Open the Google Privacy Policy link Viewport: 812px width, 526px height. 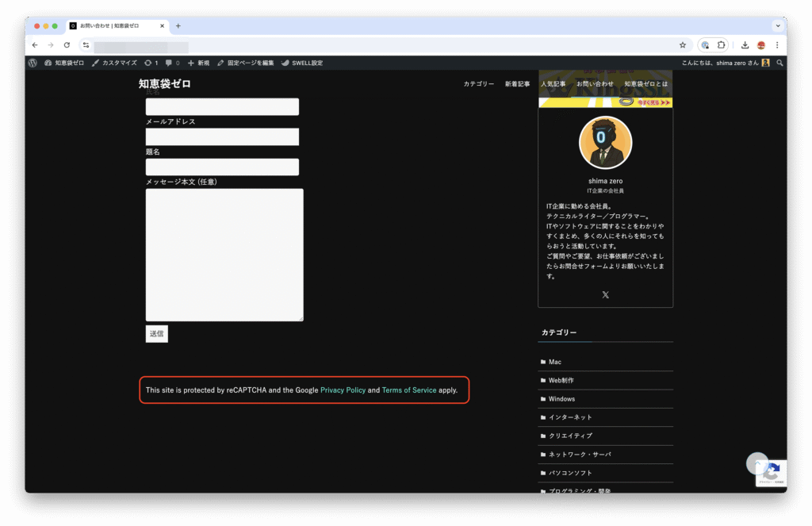(x=343, y=390)
